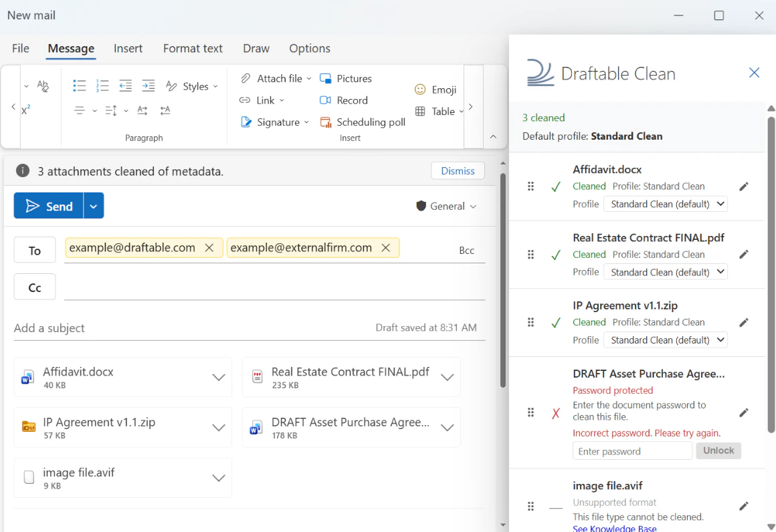Expand DRAFT Asset Purchase attachment menu

(447, 428)
